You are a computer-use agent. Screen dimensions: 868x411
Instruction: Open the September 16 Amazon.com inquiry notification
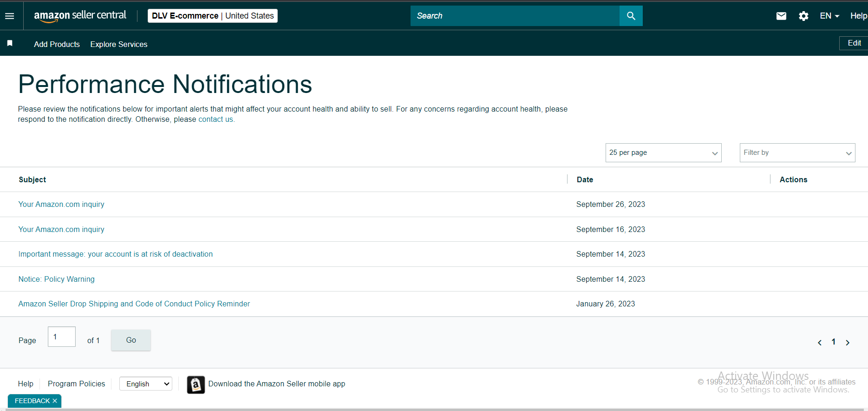click(61, 229)
